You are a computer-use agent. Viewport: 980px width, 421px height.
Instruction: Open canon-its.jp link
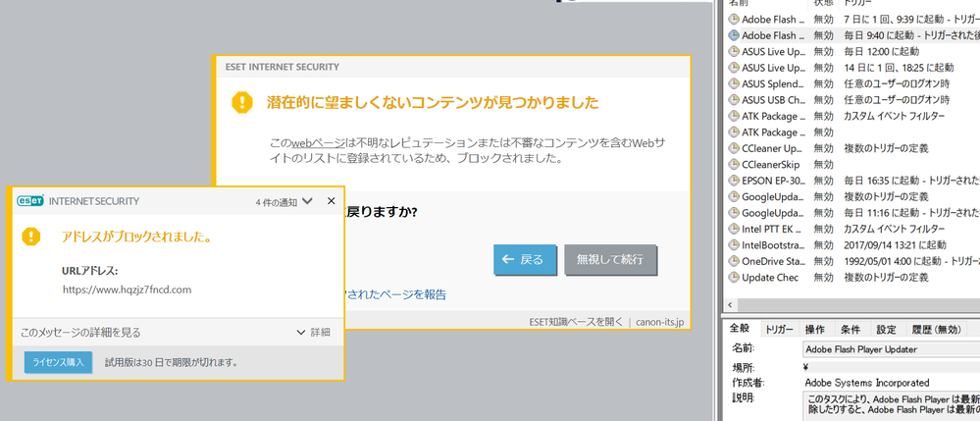pos(660,322)
